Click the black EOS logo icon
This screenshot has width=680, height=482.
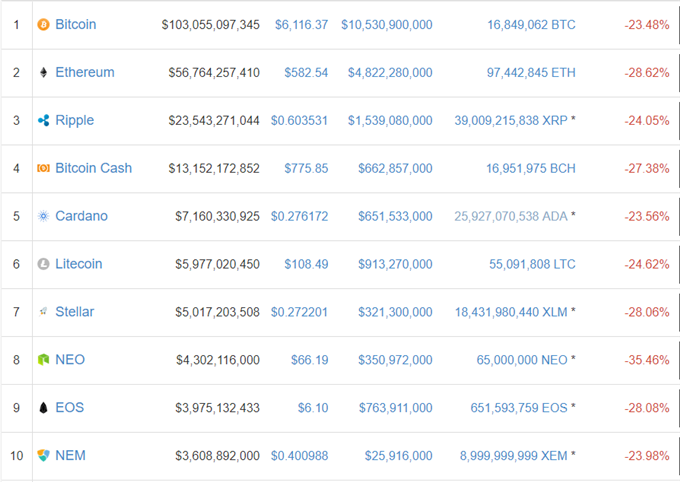tap(43, 407)
